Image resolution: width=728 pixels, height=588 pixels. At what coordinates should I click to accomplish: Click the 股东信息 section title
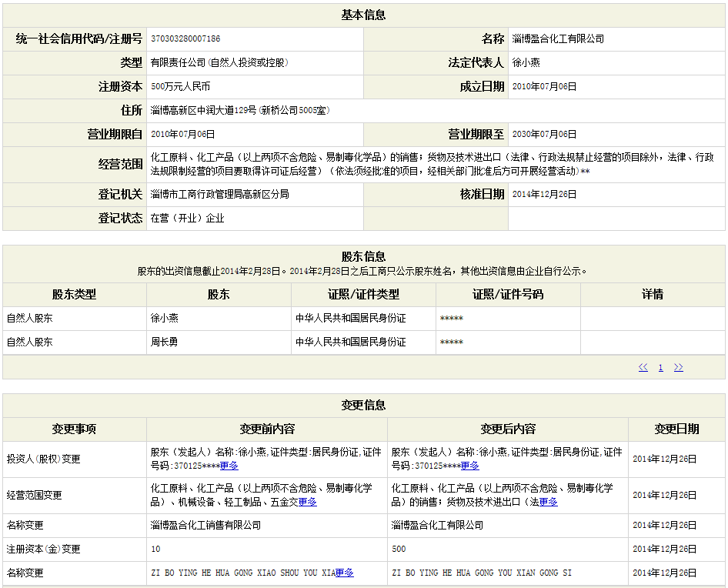tap(363, 256)
